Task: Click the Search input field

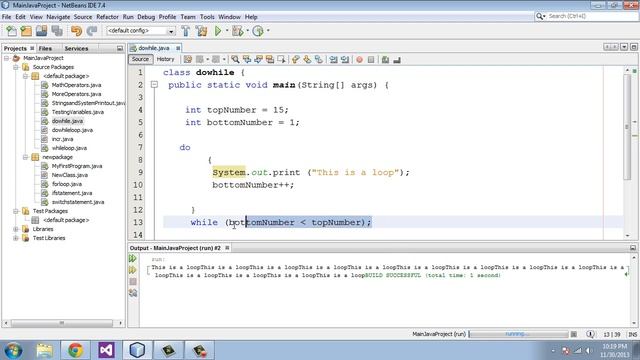Action: click(x=592, y=16)
